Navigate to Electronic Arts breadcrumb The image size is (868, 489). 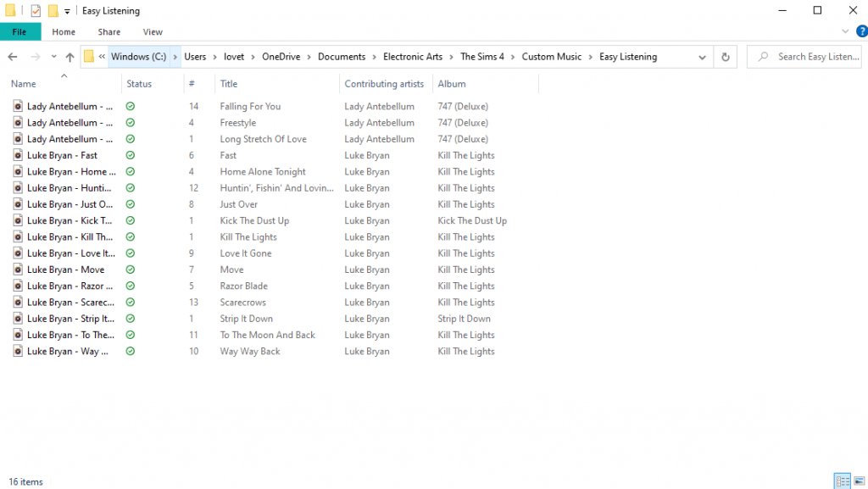[x=413, y=57]
